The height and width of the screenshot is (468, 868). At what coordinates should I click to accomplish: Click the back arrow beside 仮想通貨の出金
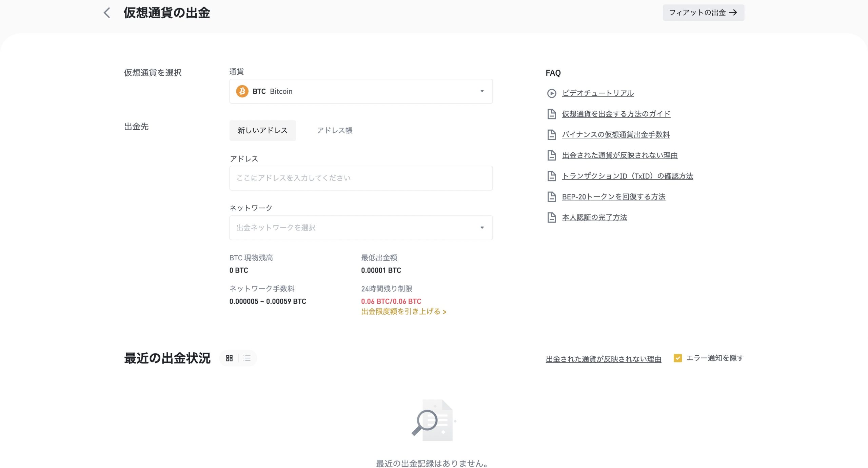point(106,13)
